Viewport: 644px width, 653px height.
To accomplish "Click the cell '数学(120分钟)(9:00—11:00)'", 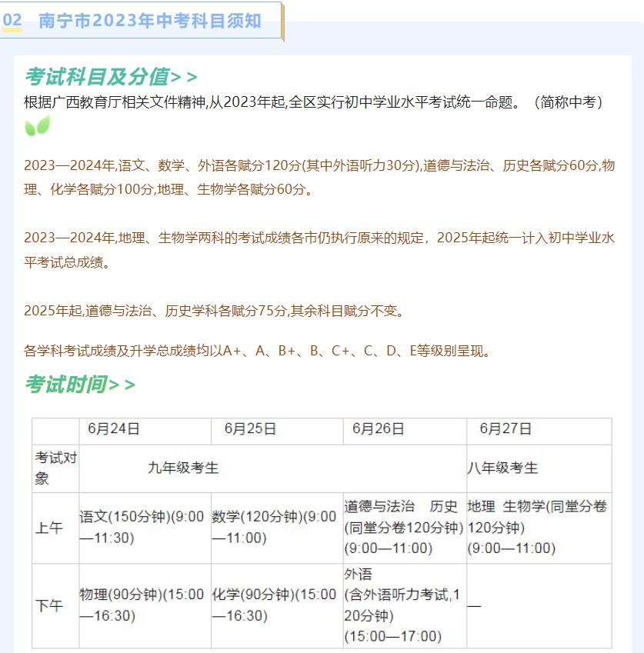I will (x=277, y=528).
